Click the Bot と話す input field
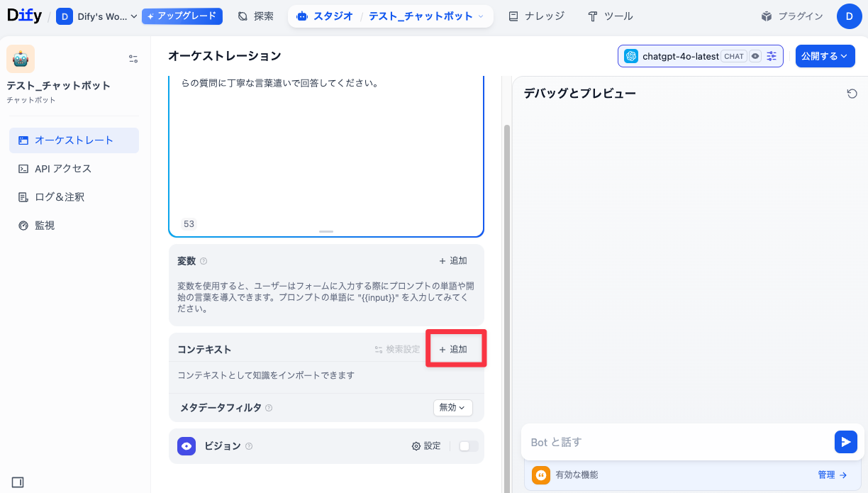 click(677, 442)
